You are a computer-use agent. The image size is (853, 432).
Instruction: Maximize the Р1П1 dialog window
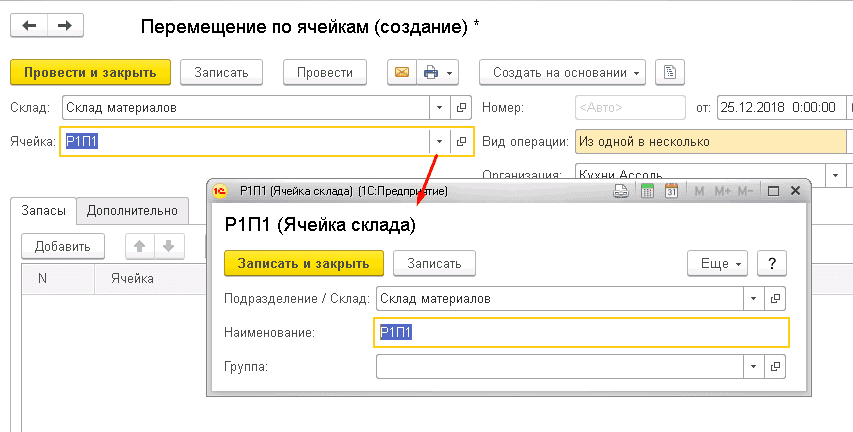[773, 191]
